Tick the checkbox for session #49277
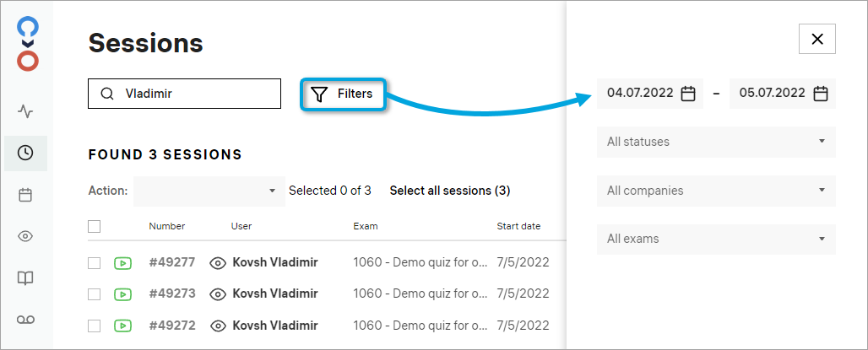 pos(95,263)
